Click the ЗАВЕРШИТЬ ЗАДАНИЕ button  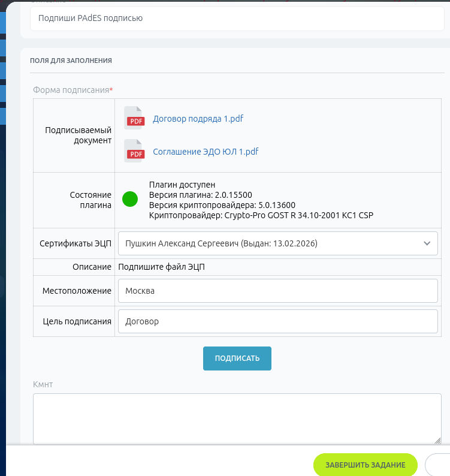coord(366,465)
